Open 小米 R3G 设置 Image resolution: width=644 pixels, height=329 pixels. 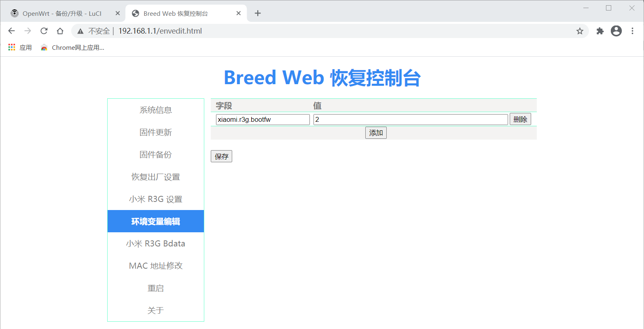(x=156, y=199)
